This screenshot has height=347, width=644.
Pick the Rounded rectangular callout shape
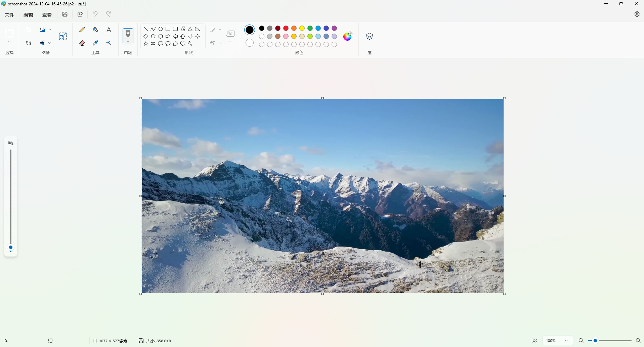(x=161, y=44)
